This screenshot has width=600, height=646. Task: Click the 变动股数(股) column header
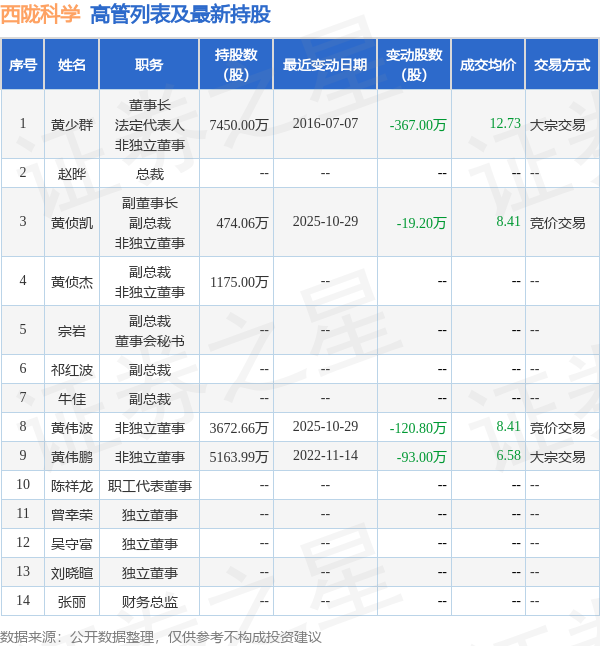414,64
